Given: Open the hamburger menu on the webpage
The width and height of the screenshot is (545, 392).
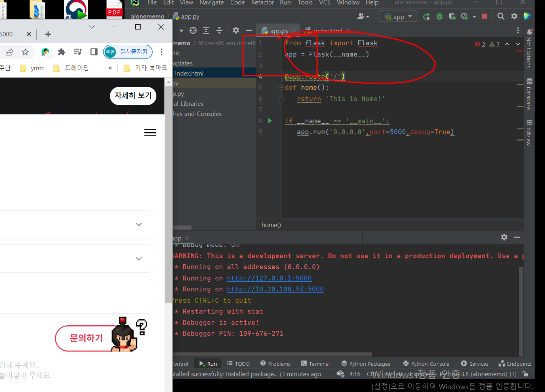Looking at the screenshot, I should coord(150,133).
